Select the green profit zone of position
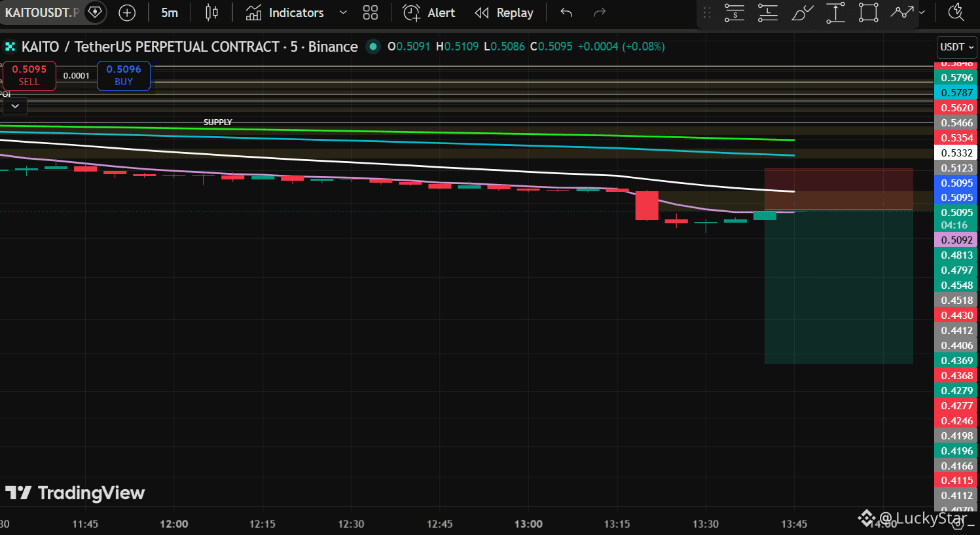 (839, 287)
